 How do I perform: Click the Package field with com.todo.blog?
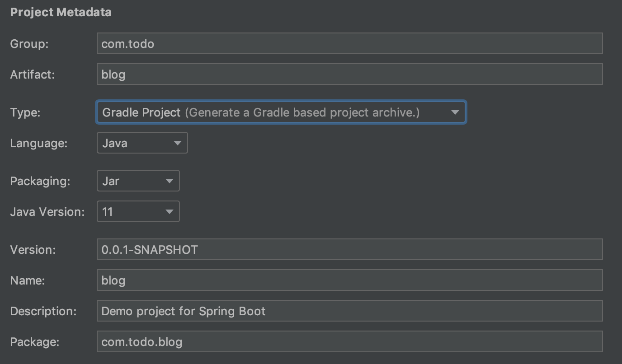coord(349,342)
